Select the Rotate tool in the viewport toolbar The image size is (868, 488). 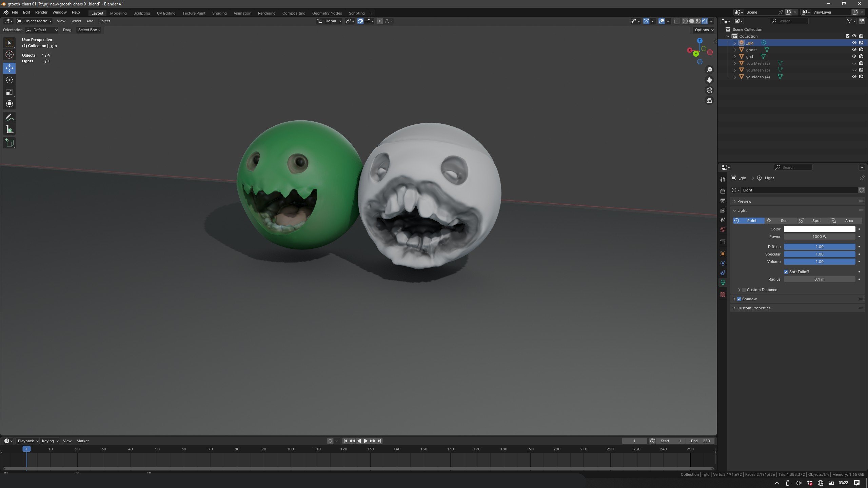(x=9, y=80)
